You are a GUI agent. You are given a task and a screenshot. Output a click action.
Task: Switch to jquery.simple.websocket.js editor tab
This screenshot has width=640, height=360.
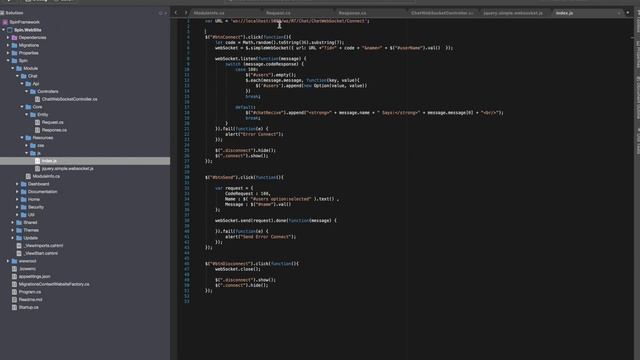pos(513,13)
